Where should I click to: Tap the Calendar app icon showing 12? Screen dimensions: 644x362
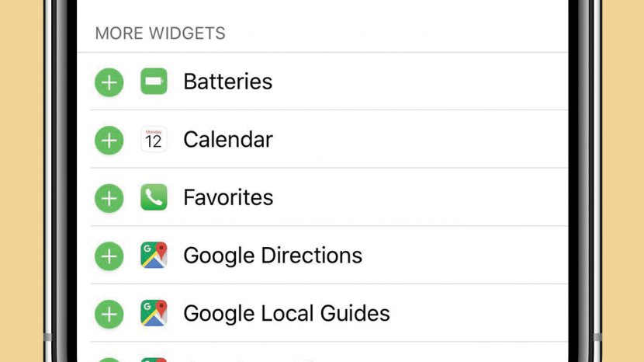tap(154, 140)
